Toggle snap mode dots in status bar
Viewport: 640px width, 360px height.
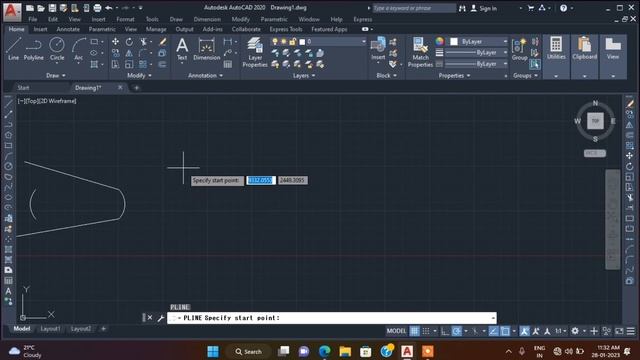coord(426,331)
